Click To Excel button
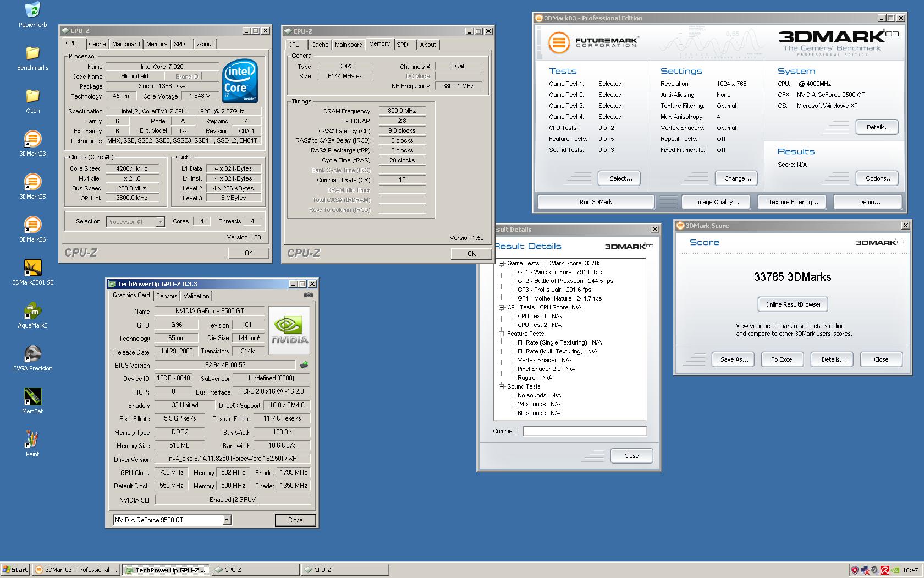The height and width of the screenshot is (578, 924). [782, 359]
